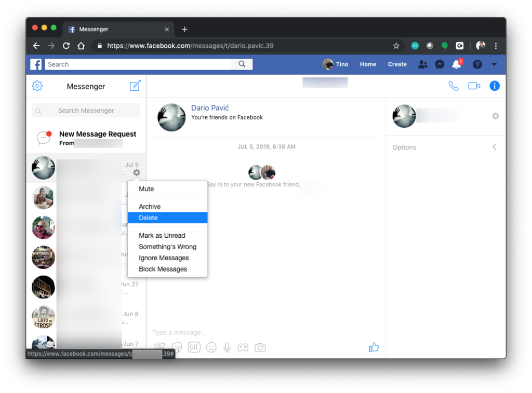Compose a new message with pencil icon
The height and width of the screenshot is (393, 532).
tap(135, 86)
